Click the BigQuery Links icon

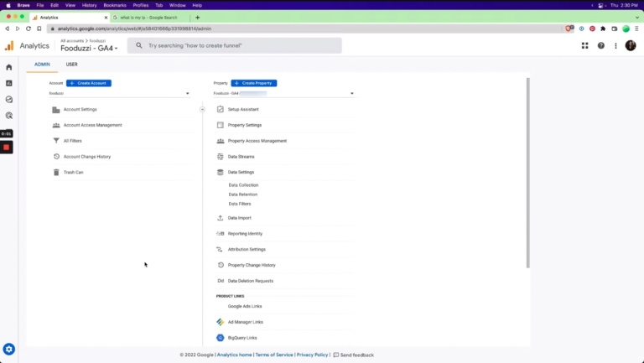pyautogui.click(x=221, y=338)
